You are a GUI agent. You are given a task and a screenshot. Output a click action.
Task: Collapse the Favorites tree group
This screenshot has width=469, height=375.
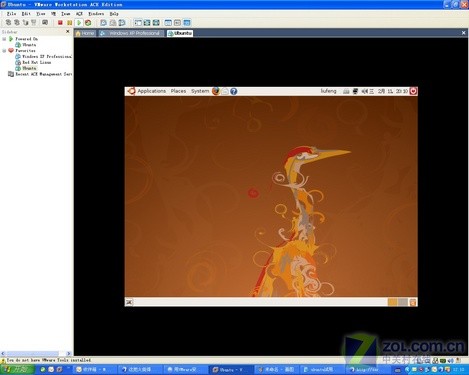[4, 51]
